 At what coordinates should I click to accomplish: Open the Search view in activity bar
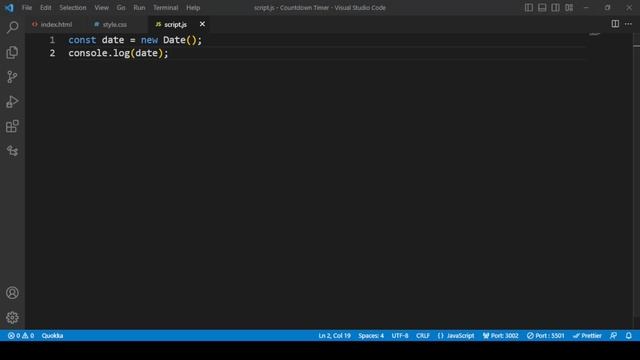12,27
